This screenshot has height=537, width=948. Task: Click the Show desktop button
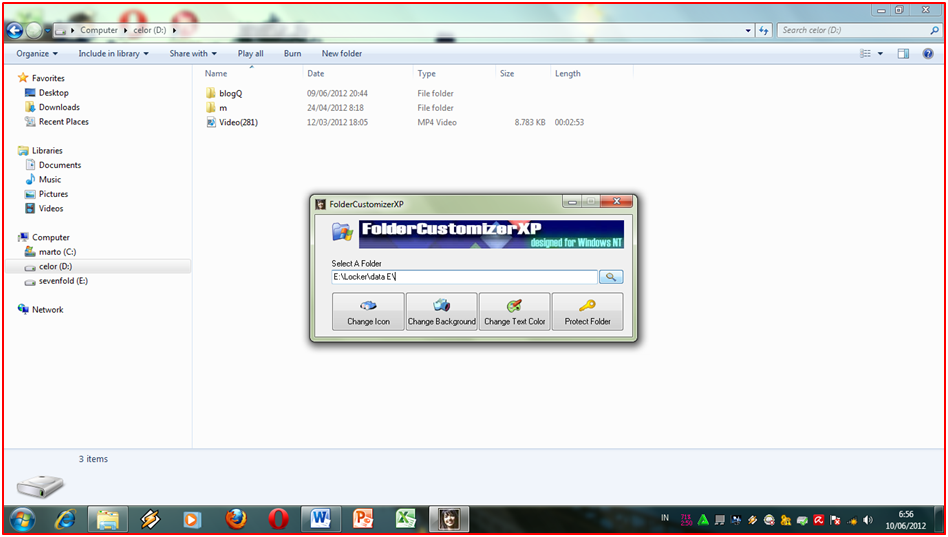(941, 520)
